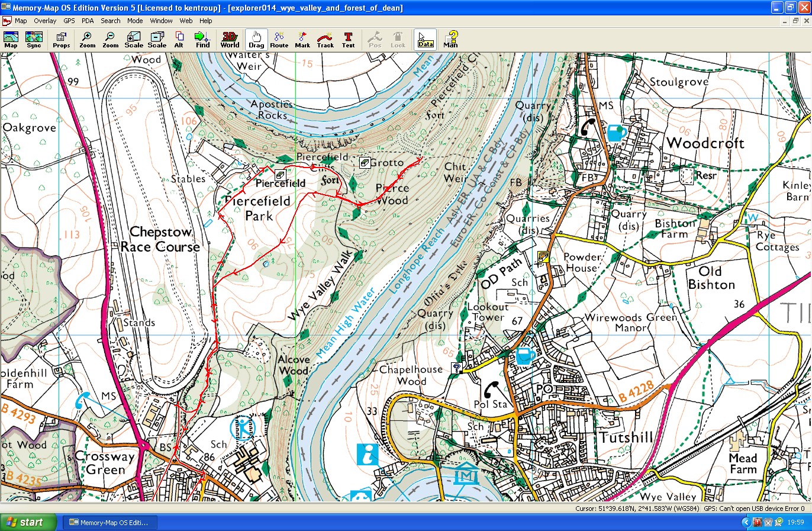
Task: Open the Web menu
Action: click(x=186, y=21)
